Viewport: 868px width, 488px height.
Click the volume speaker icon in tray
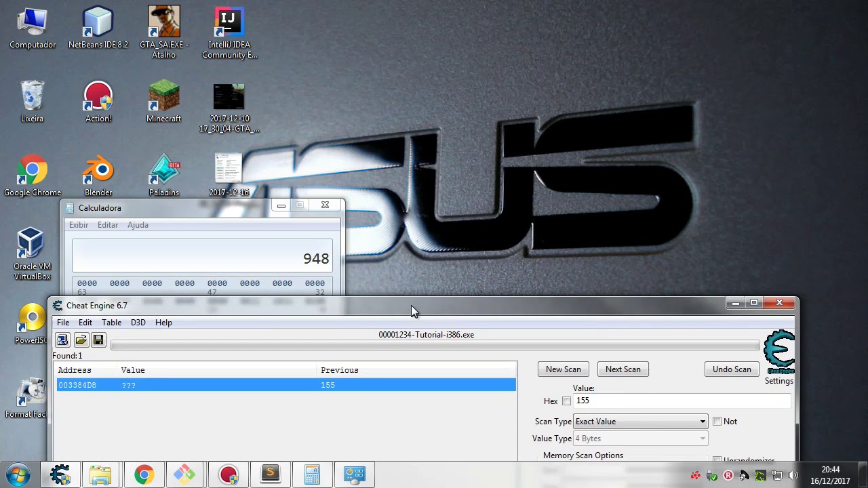793,476
